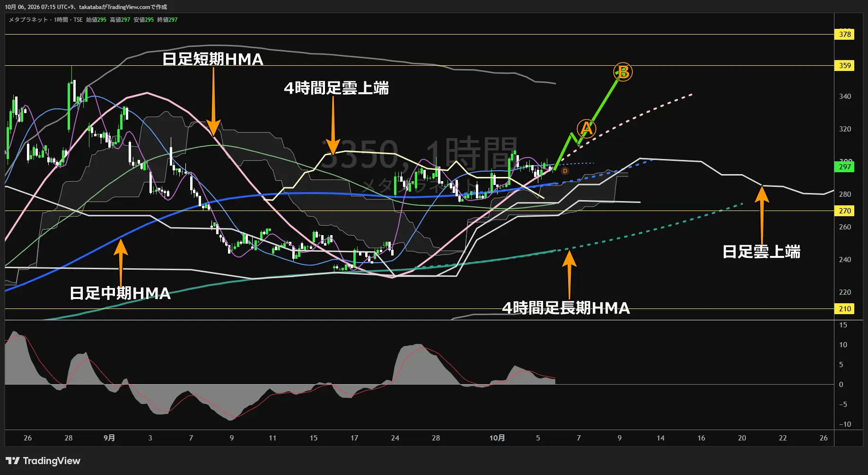This screenshot has height=475, width=868.
Task: Click the 終値297 close value
Action: click(x=167, y=20)
